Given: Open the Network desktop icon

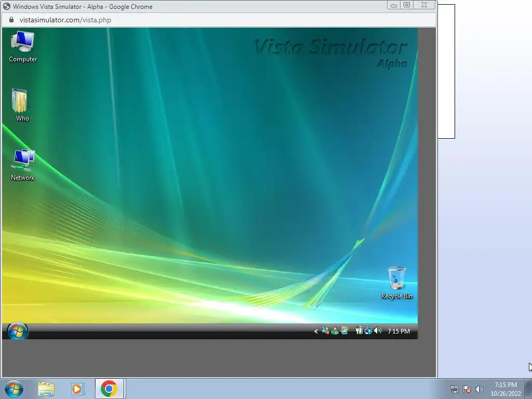Looking at the screenshot, I should (23, 165).
